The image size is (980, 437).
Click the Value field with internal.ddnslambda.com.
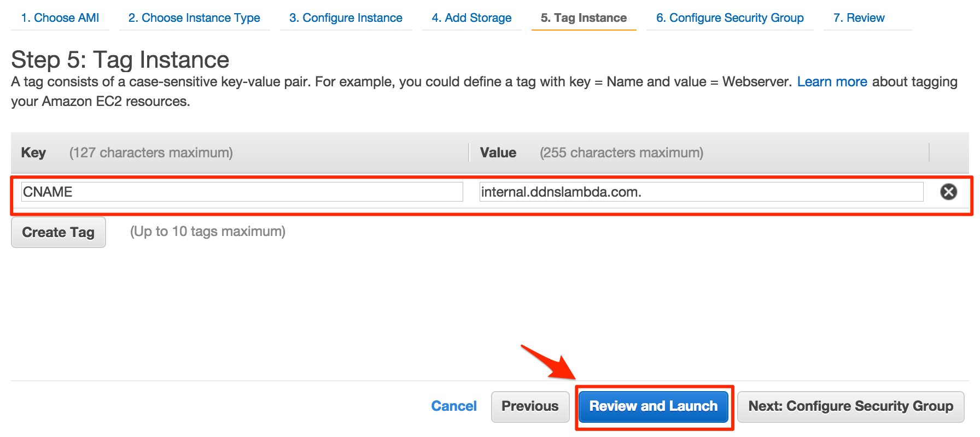pos(701,192)
